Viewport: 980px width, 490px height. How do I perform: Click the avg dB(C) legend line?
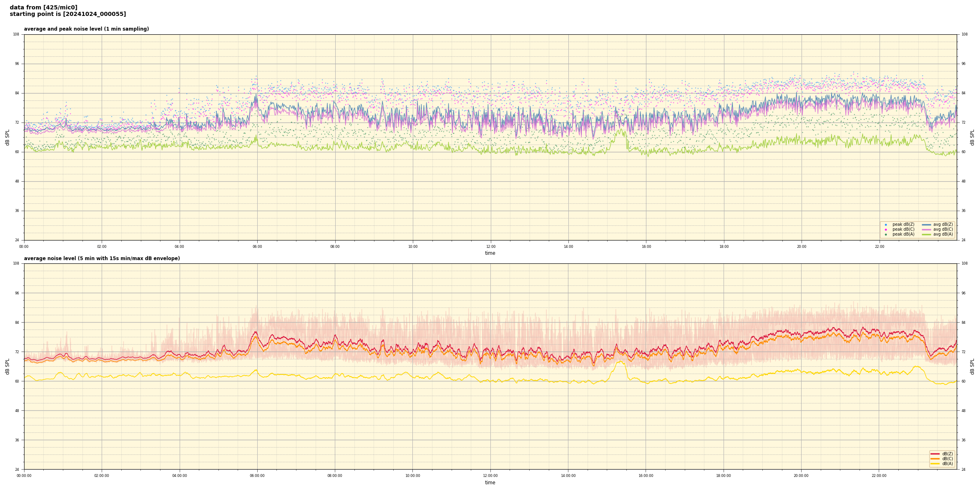(x=927, y=229)
